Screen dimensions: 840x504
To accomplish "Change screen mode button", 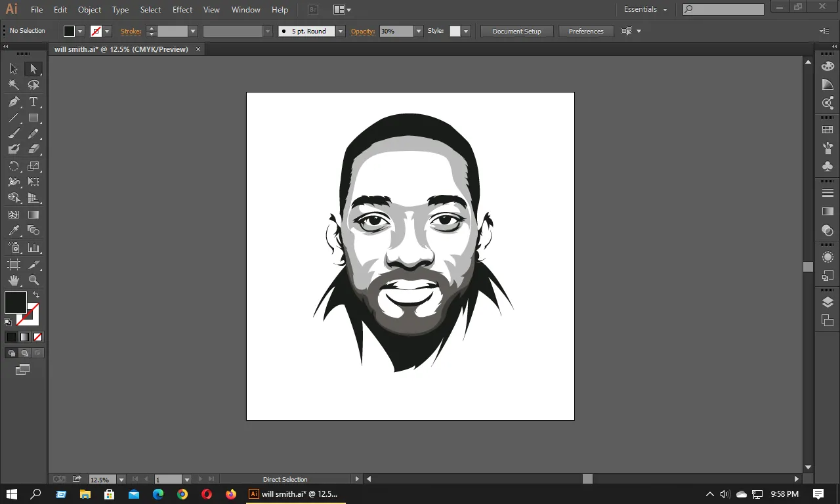I will coord(23,370).
